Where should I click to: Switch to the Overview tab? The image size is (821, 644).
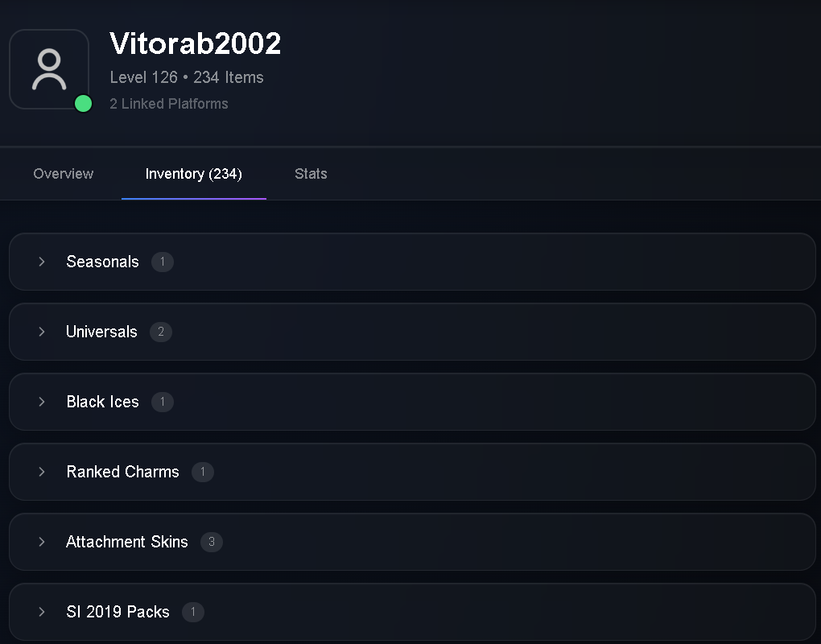(64, 174)
